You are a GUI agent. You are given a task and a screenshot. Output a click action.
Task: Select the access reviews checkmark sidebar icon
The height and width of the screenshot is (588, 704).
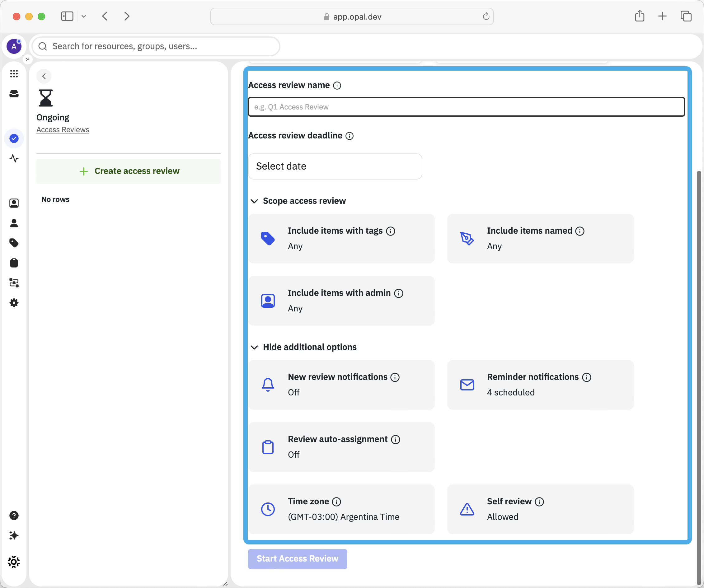coord(14,138)
